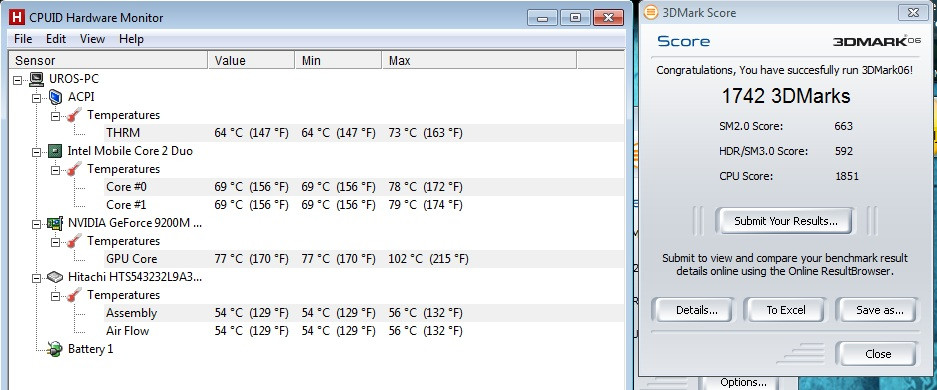Click the Intel Mobile Core 2 Duo chip icon

click(56, 151)
